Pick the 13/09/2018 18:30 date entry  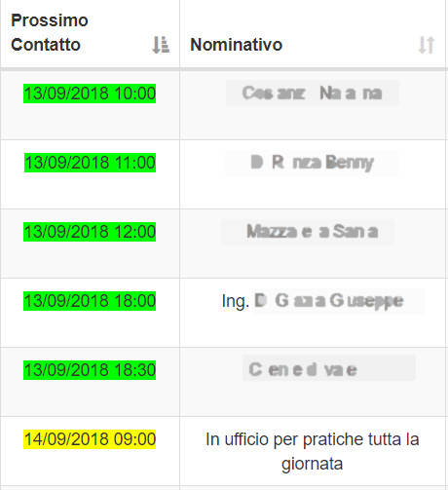(90, 370)
